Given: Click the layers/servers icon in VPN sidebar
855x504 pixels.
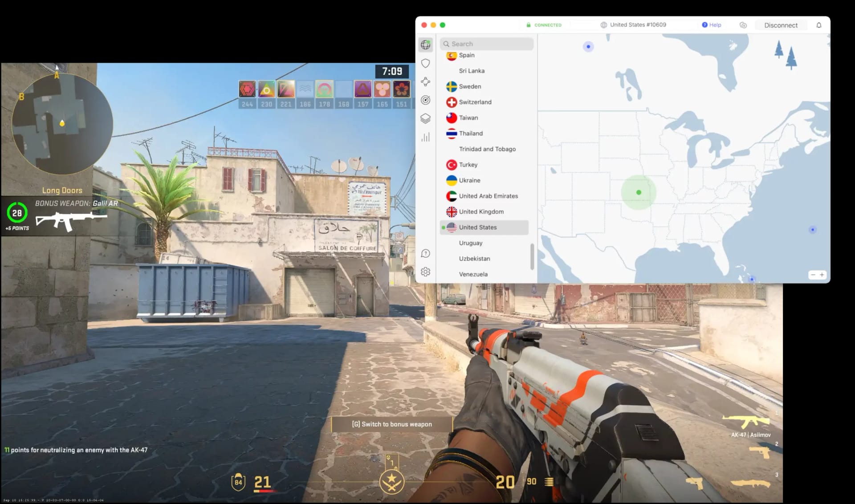Looking at the screenshot, I should 426,118.
